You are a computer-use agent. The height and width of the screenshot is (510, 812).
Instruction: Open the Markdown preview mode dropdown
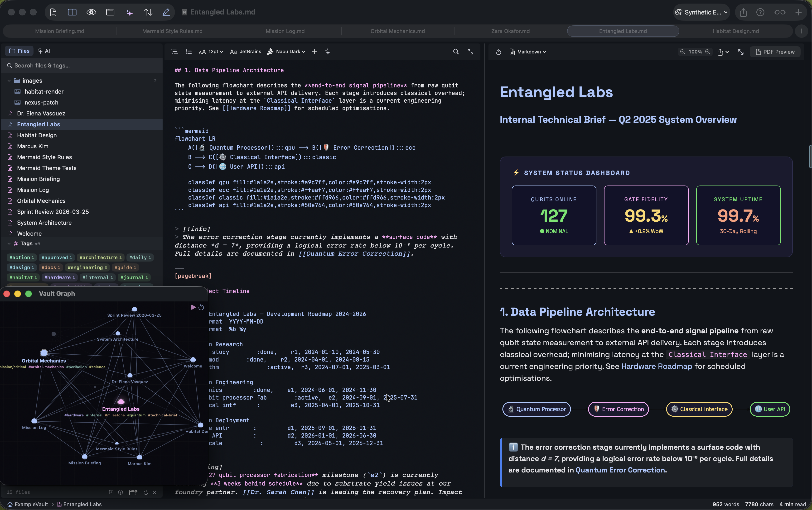[x=527, y=52]
